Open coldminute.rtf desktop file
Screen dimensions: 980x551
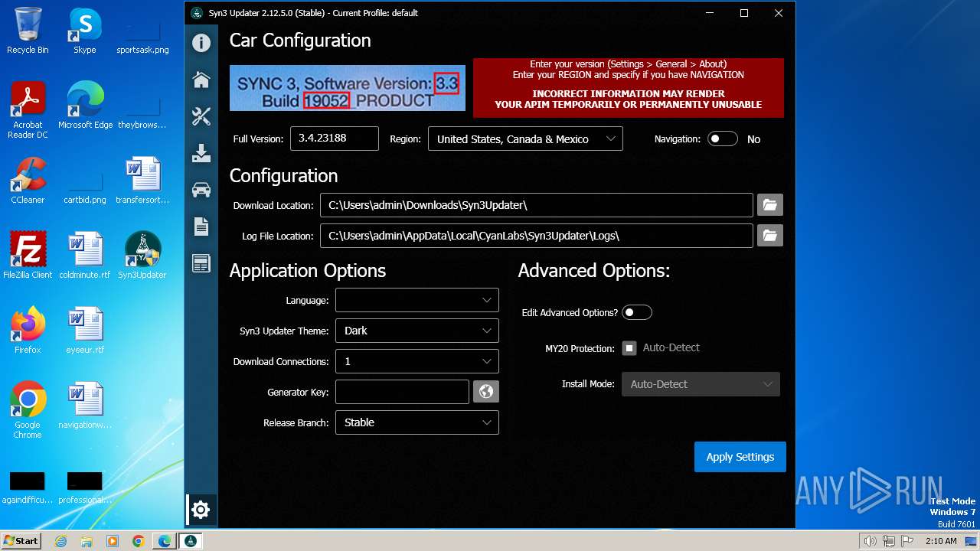(x=85, y=256)
